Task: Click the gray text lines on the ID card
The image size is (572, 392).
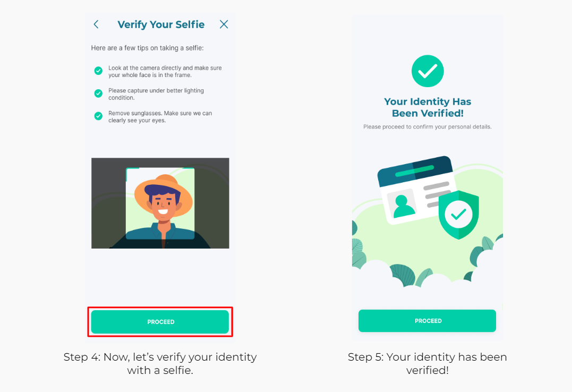Action: pos(437,194)
